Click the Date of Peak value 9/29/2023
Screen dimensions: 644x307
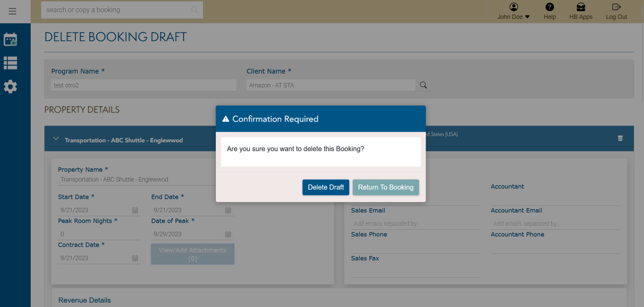167,235
